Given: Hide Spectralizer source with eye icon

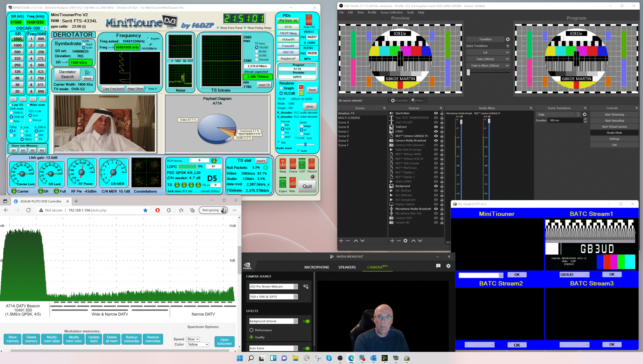Looking at the screenshot, I should tap(436, 113).
